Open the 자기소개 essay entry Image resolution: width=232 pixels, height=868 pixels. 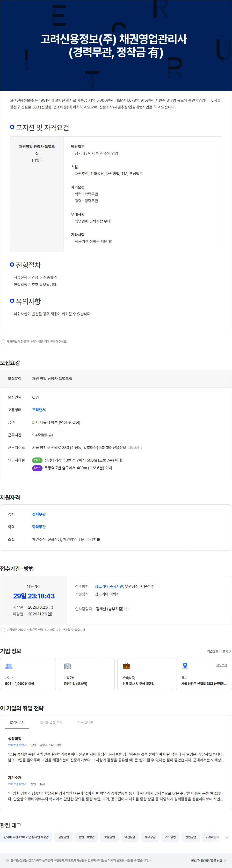coord(116,788)
